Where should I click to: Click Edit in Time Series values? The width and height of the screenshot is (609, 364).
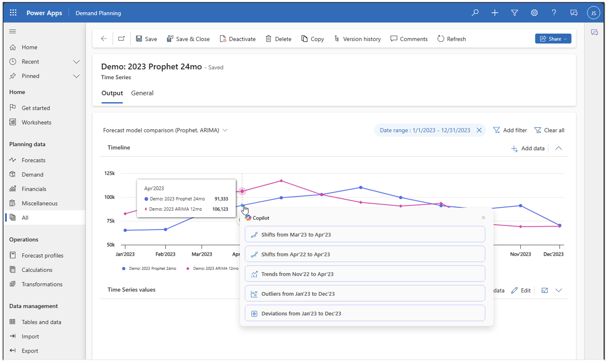tap(521, 290)
